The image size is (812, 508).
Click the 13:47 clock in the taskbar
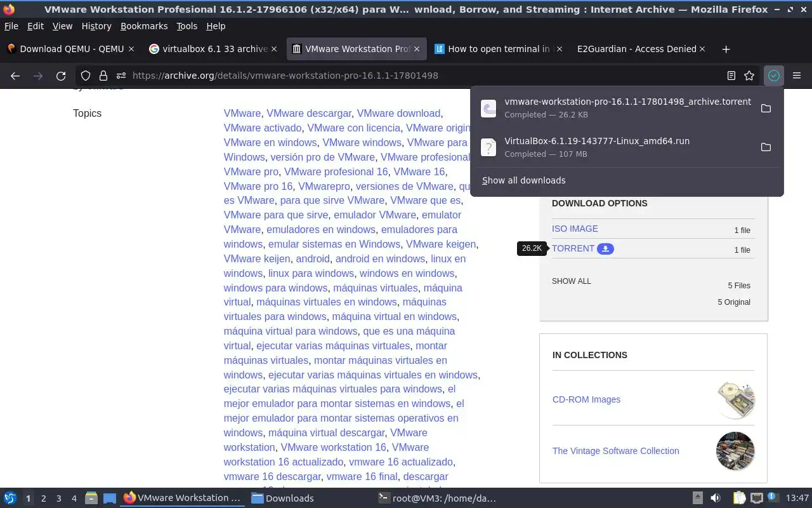[x=797, y=498]
